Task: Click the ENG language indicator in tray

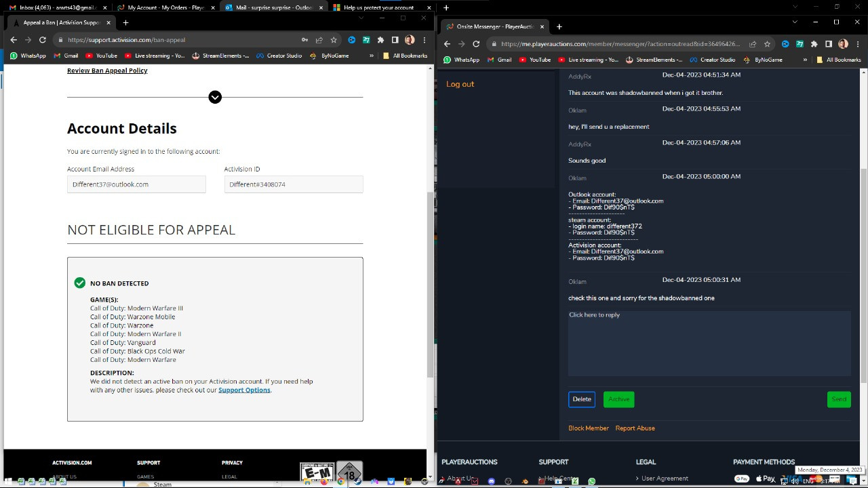Action: (x=808, y=481)
